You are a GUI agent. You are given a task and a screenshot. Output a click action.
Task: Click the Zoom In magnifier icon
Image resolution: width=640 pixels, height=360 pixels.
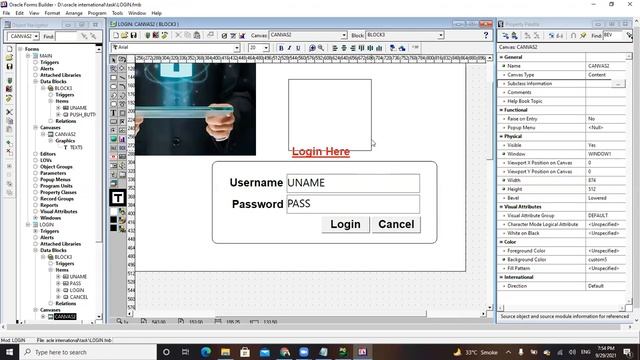coord(313,48)
